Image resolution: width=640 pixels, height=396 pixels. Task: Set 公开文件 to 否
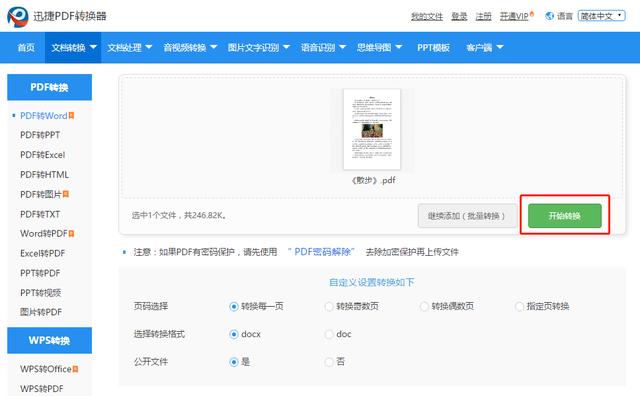coord(329,362)
